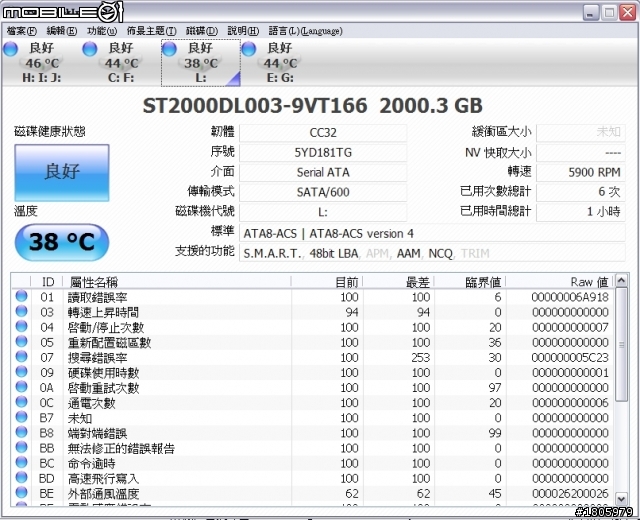
Task: Select the 通電次數 attribute row
Action: pos(313,403)
